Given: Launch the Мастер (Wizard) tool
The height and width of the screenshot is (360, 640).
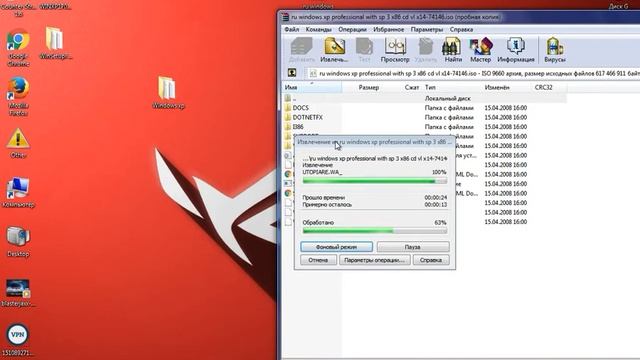Looking at the screenshot, I should point(480,50).
